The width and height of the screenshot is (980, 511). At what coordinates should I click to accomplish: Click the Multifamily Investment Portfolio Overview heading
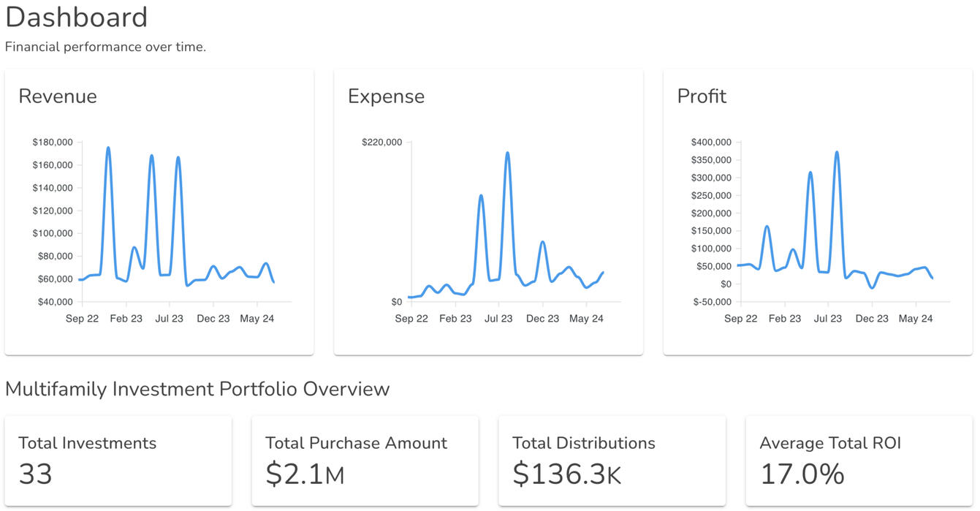(x=197, y=389)
